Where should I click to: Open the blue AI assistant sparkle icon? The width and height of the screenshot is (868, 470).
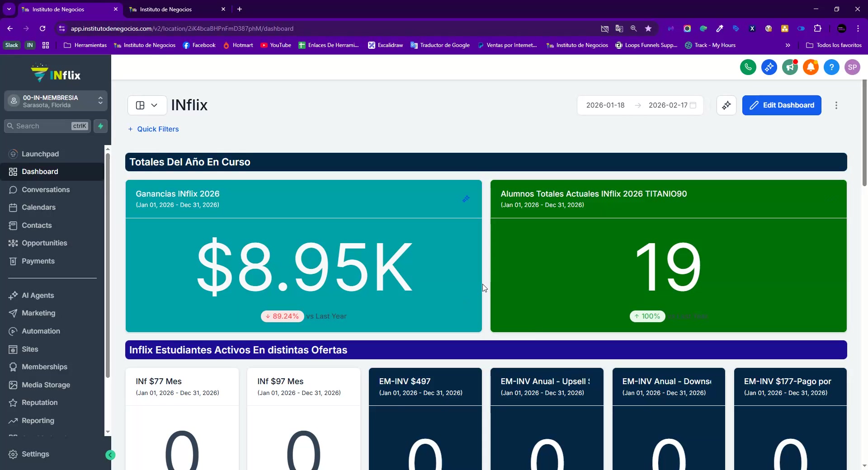point(769,67)
